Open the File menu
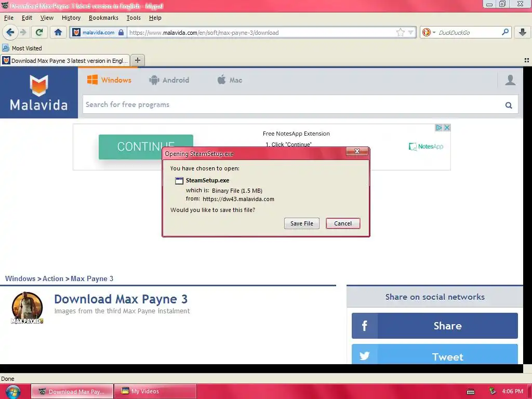The height and width of the screenshot is (399, 532). coord(9,18)
